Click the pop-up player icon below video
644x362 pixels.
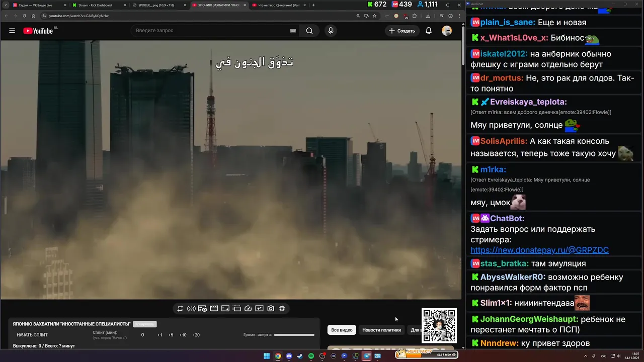pos(236,309)
